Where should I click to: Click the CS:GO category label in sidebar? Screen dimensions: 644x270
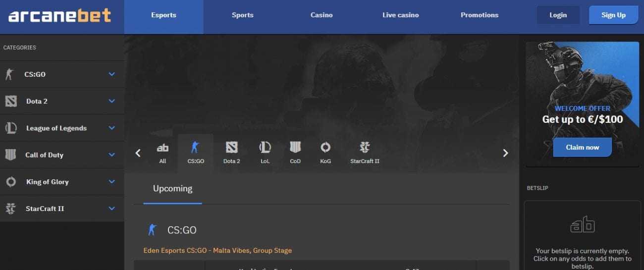[x=35, y=74]
